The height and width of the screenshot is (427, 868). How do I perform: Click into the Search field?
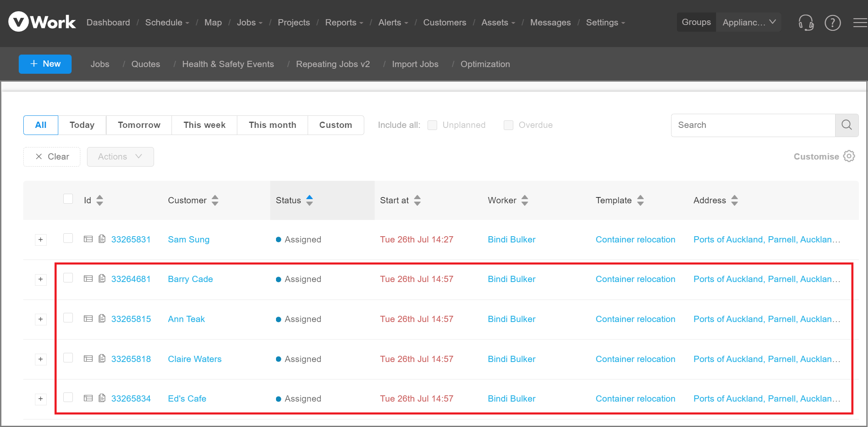click(753, 125)
